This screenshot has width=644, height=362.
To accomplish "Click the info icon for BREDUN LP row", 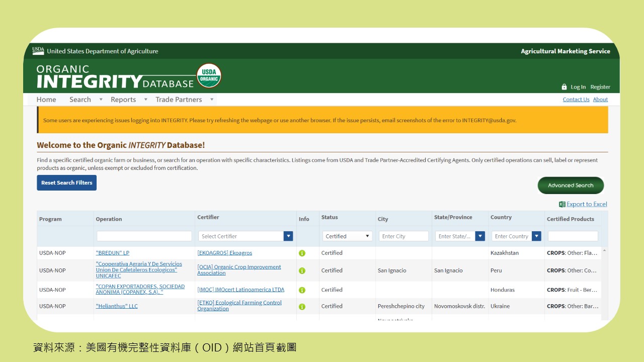I will click(x=302, y=253).
